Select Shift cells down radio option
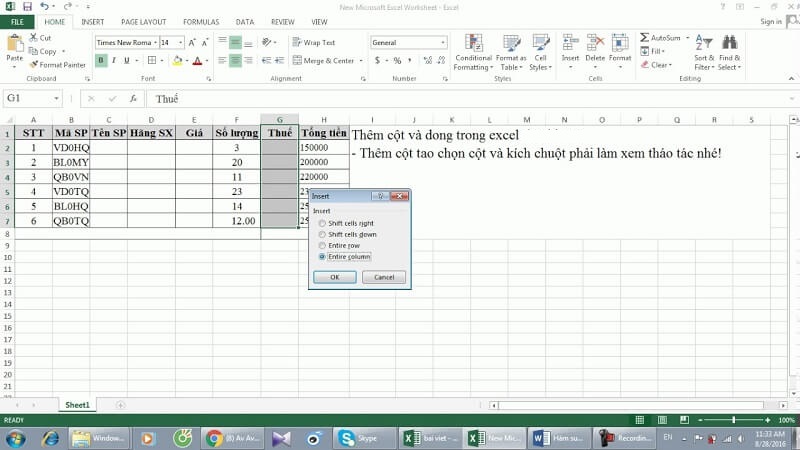Image resolution: width=800 pixels, height=450 pixels. [322, 235]
